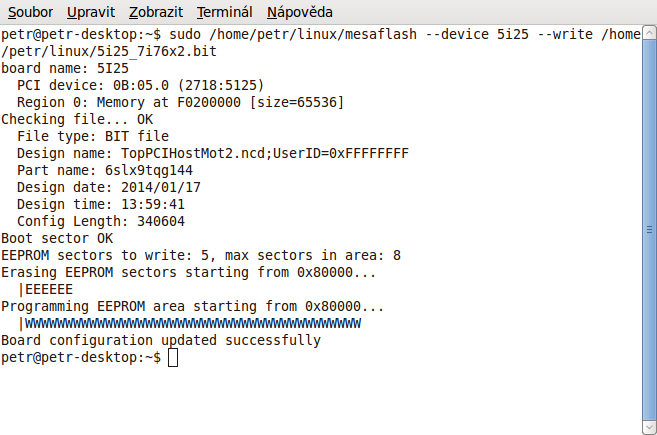
Task: Open the Zobrazit menu
Action: tap(157, 13)
